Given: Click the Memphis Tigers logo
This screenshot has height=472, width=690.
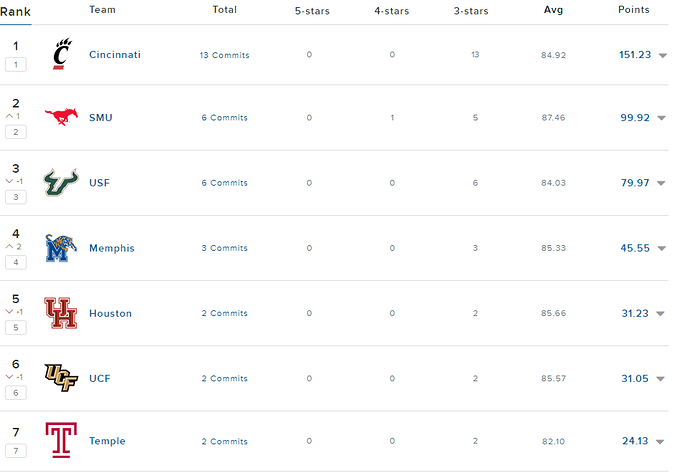Looking at the screenshot, I should [61, 248].
